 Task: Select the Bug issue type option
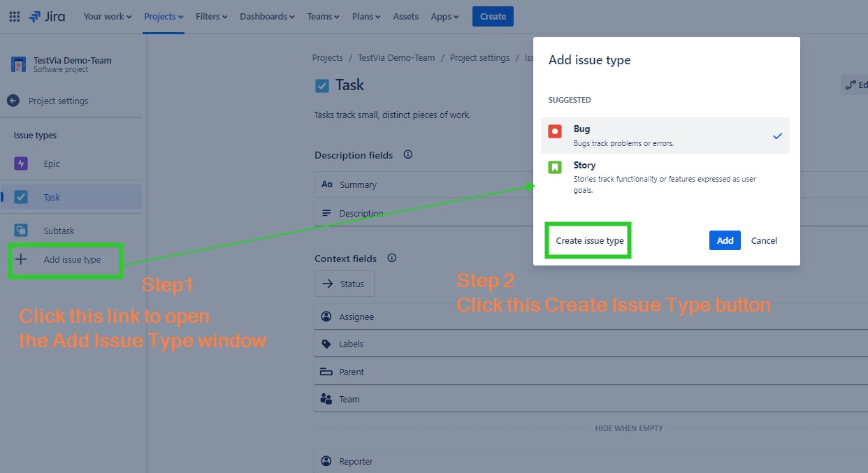(665, 136)
